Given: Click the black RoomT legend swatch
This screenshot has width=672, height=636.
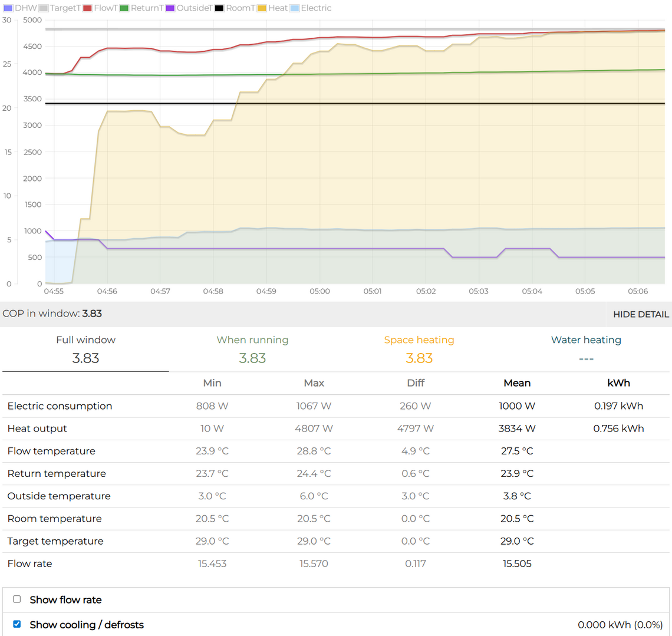Looking at the screenshot, I should click(x=219, y=8).
